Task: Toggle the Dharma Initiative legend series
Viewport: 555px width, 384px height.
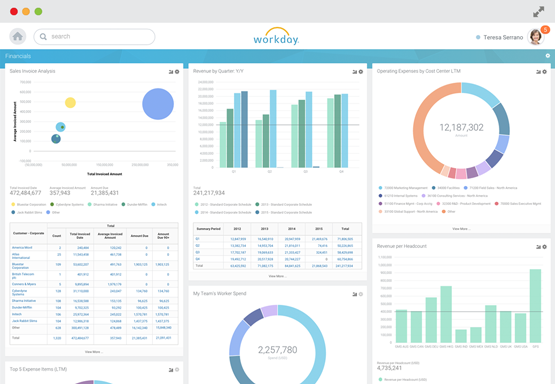Action: click(x=102, y=205)
